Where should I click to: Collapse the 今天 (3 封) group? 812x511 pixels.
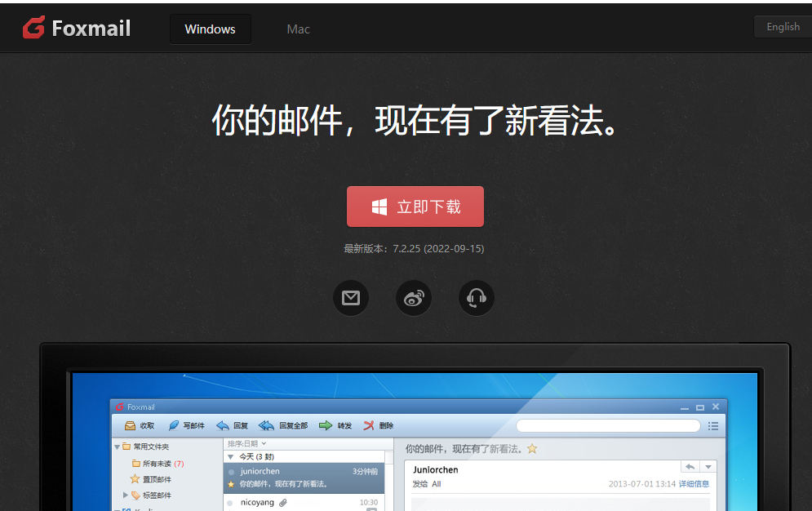[x=231, y=457]
